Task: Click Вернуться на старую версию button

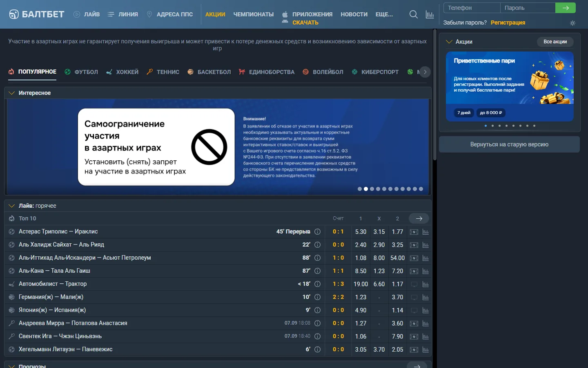Action: click(509, 144)
